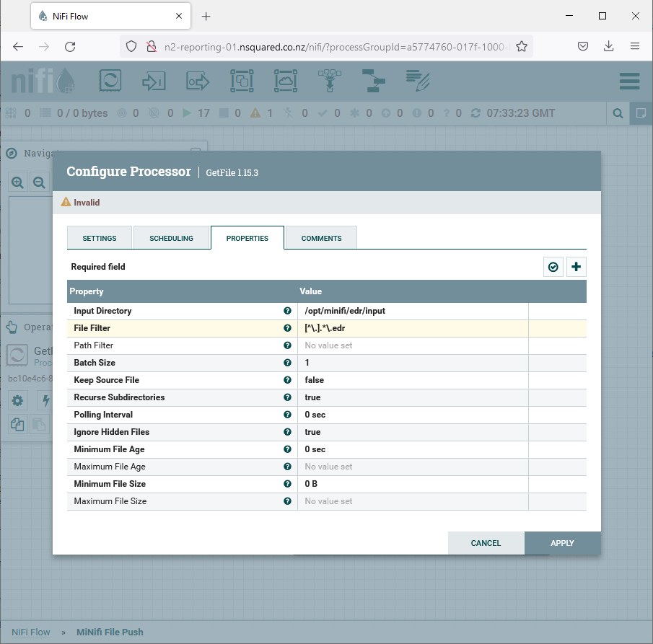Open the gear configuration icon in Operate palette
The image size is (653, 644).
[x=17, y=400]
